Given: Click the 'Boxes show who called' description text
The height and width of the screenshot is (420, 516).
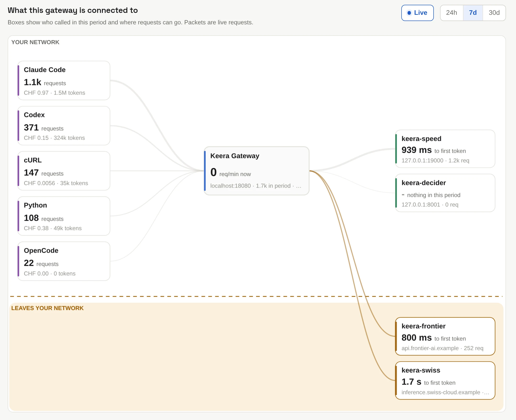Looking at the screenshot, I should pyautogui.click(x=130, y=22).
